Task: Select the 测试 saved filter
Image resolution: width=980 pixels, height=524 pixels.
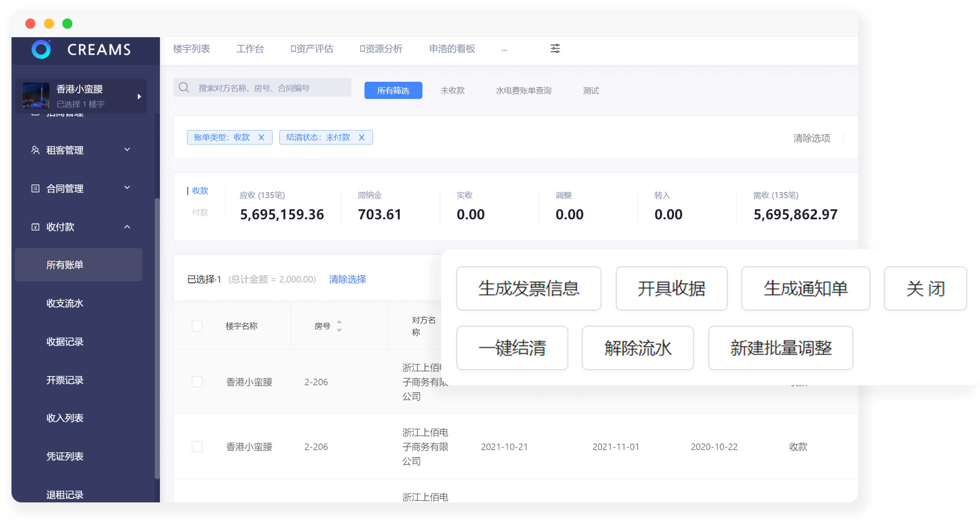Action: point(590,90)
